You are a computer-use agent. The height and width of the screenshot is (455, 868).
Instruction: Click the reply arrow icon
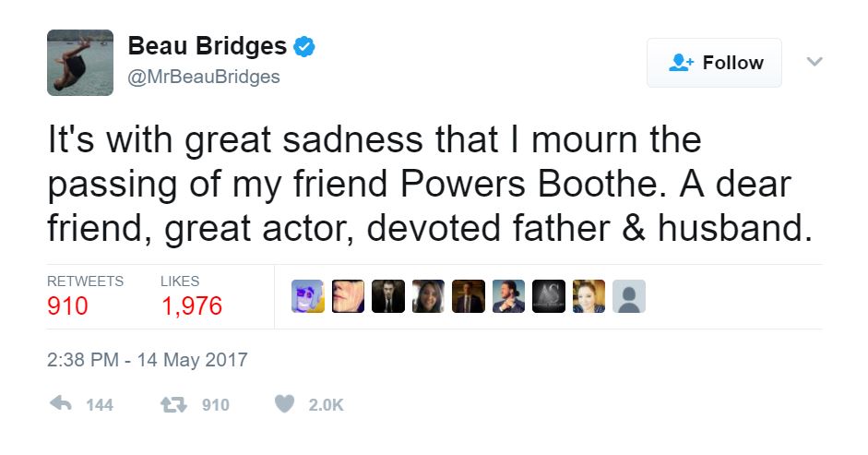tap(59, 404)
